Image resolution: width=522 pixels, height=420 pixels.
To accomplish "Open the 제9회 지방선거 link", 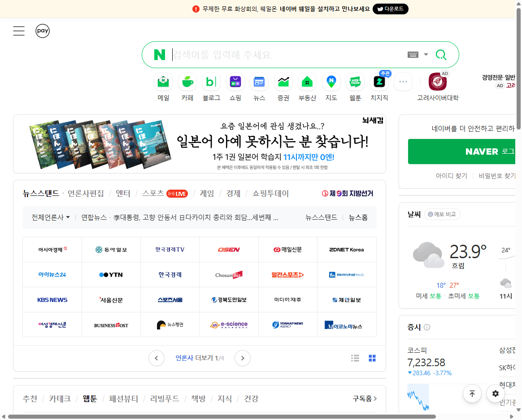I will tap(348, 193).
